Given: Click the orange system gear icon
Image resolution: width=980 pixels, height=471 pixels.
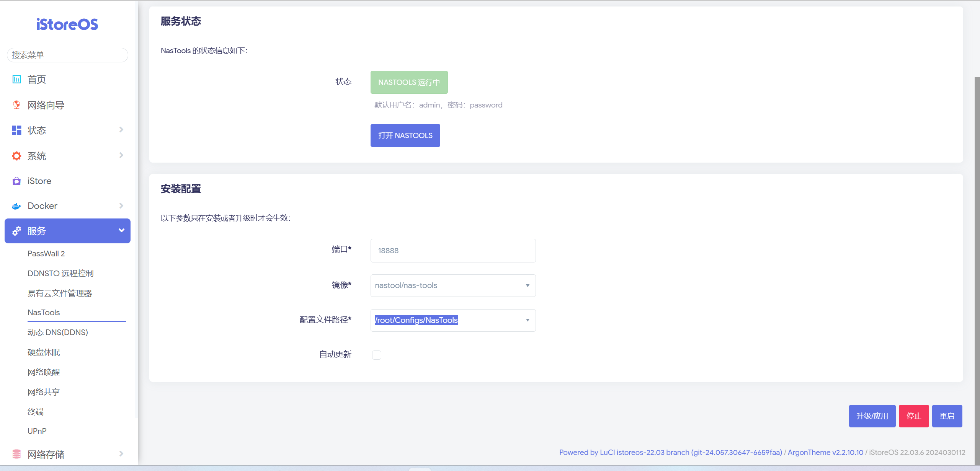Looking at the screenshot, I should point(16,156).
